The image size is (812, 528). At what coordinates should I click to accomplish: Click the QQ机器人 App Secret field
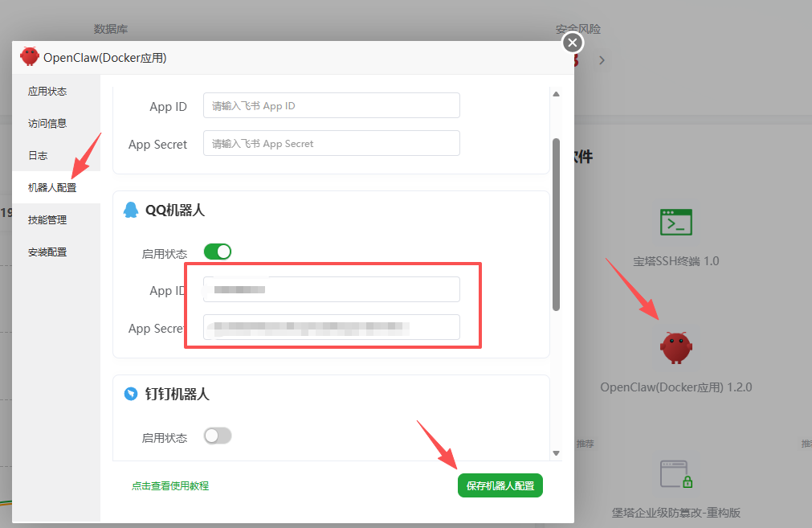[x=332, y=327]
